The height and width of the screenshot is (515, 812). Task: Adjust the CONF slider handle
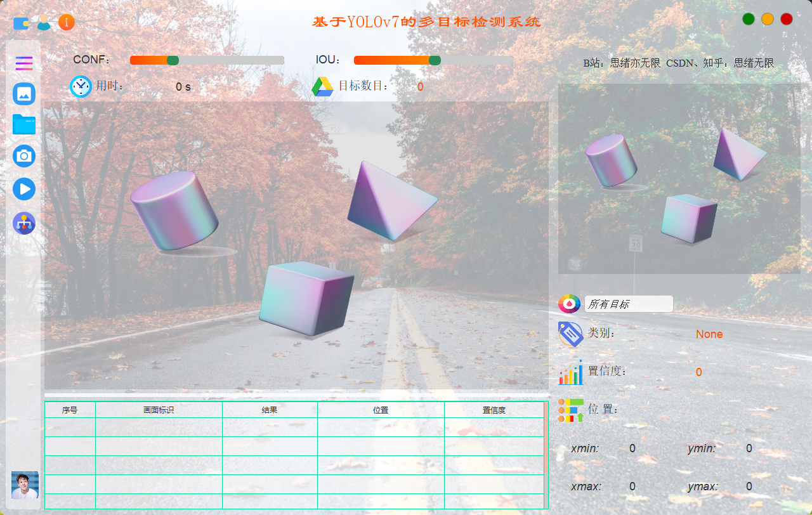(173, 60)
